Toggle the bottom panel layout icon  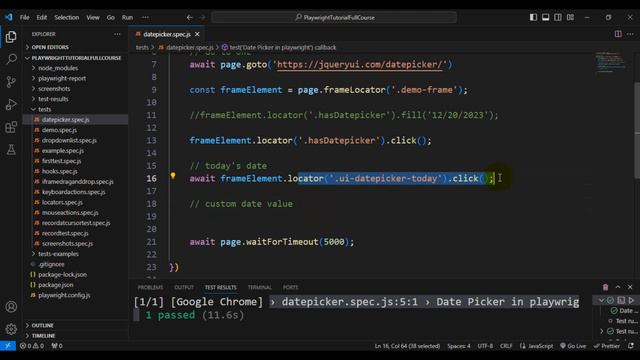545,17
